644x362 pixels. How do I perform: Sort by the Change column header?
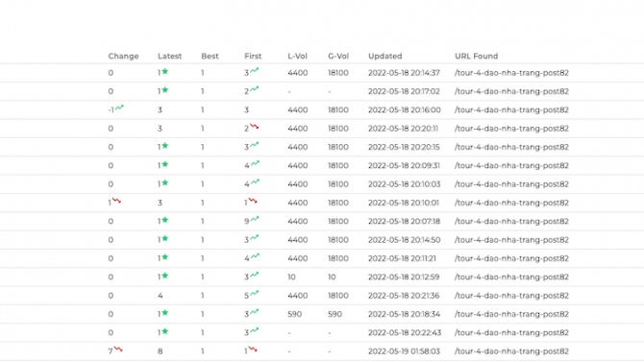(x=123, y=56)
